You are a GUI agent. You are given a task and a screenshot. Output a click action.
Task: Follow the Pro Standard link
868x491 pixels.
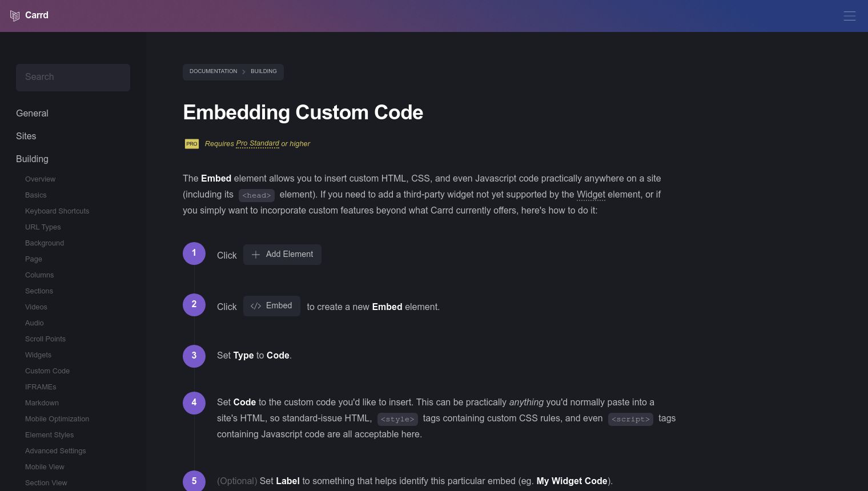tap(258, 144)
